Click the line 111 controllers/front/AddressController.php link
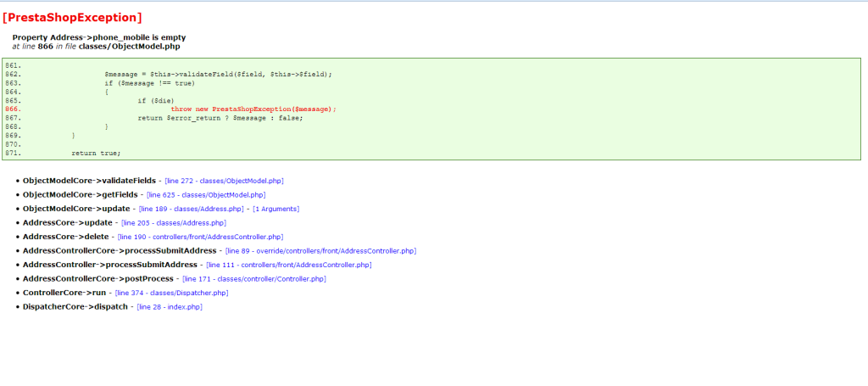Screen dimensions: 868x386 pyautogui.click(x=289, y=265)
